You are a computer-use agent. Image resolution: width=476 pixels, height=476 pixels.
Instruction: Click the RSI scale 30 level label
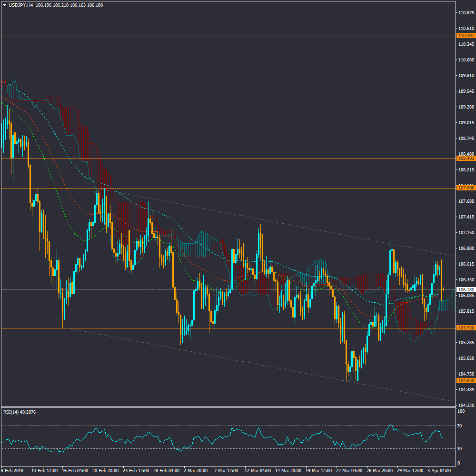[460, 448]
